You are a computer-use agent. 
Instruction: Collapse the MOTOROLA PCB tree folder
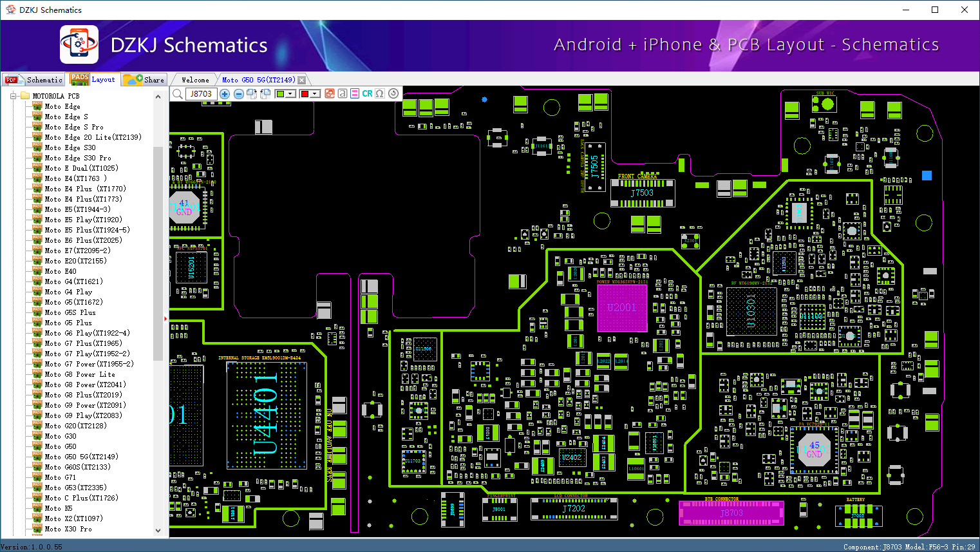(x=13, y=96)
